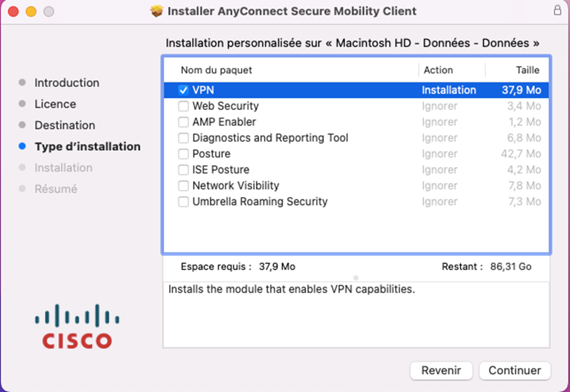
Task: Select the Installation step in the sidebar
Action: pos(63,168)
